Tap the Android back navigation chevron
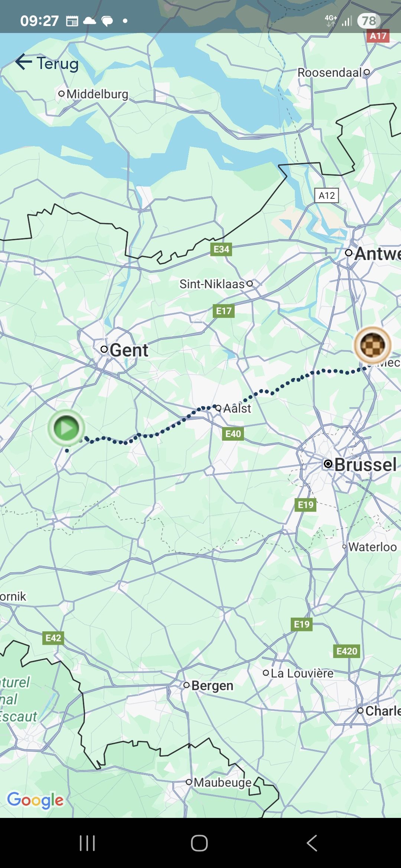401x868 pixels. pyautogui.click(x=312, y=843)
